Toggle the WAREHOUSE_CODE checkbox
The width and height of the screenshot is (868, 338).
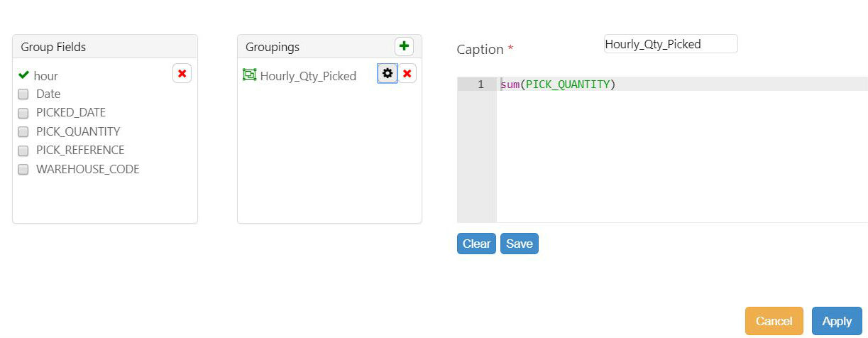[23, 170]
